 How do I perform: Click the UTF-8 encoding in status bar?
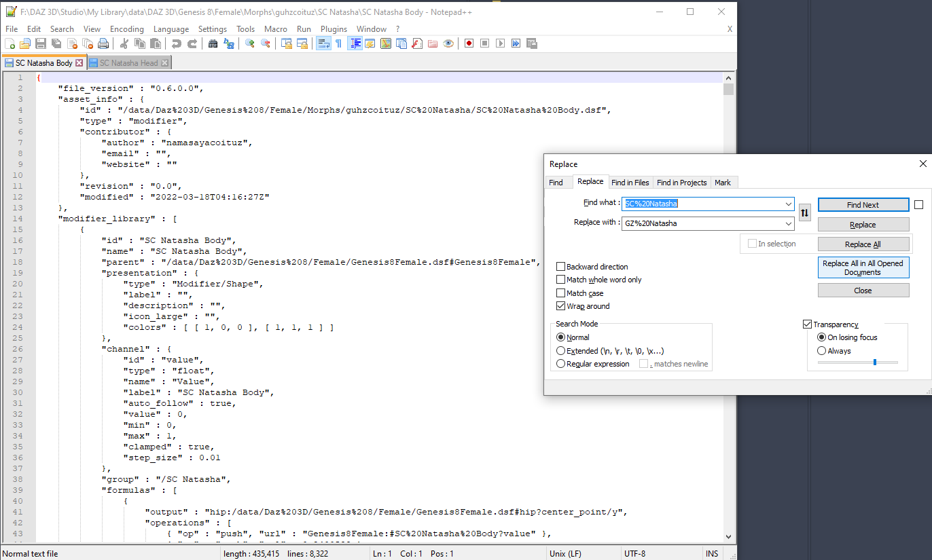pyautogui.click(x=634, y=554)
